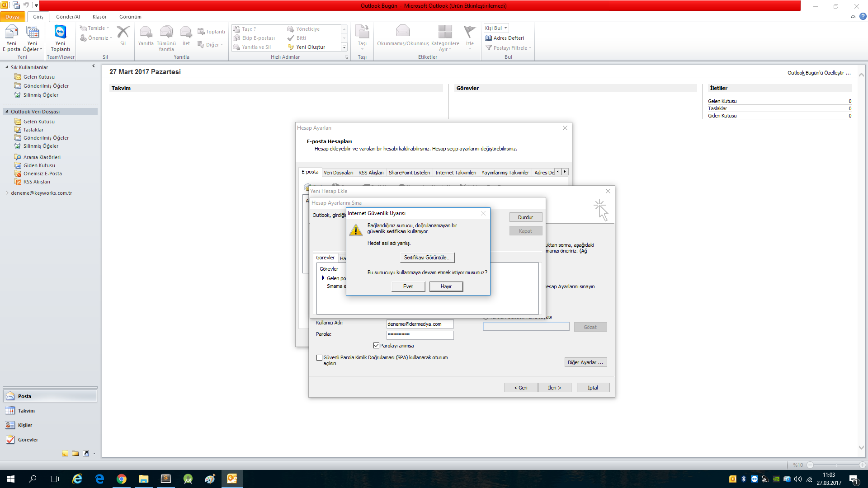
Task: Click the Outlook help icon
Action: pyautogui.click(x=863, y=17)
